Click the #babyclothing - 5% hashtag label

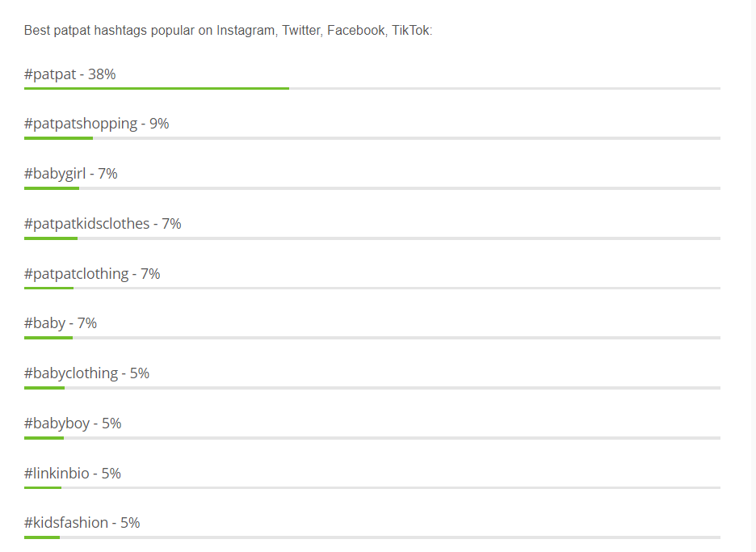click(86, 373)
